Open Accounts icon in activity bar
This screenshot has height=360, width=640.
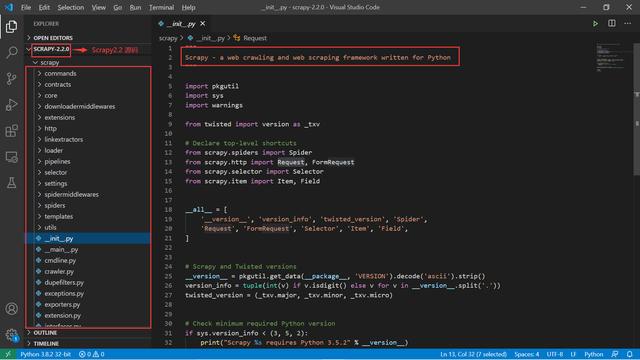12,309
